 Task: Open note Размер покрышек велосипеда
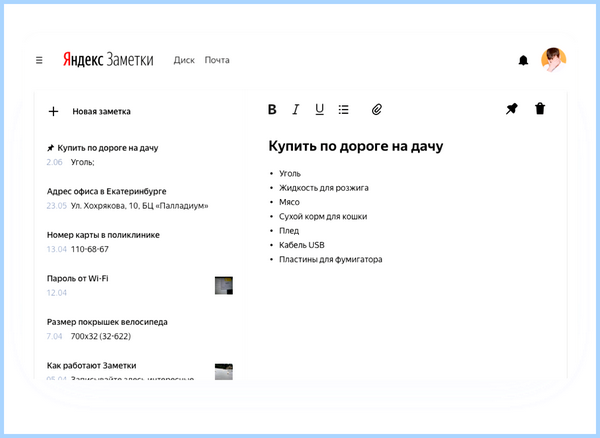pos(140,329)
